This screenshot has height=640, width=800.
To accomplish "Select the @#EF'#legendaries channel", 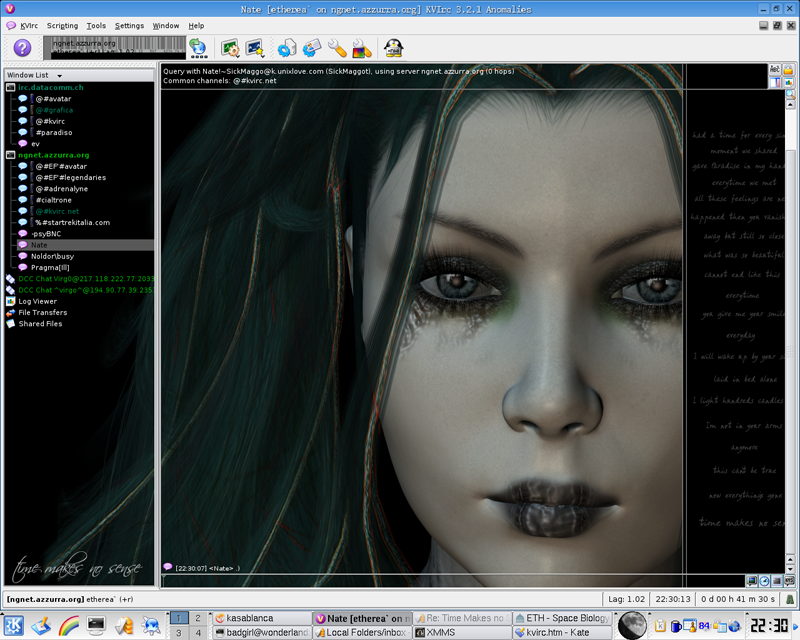I will point(70,177).
